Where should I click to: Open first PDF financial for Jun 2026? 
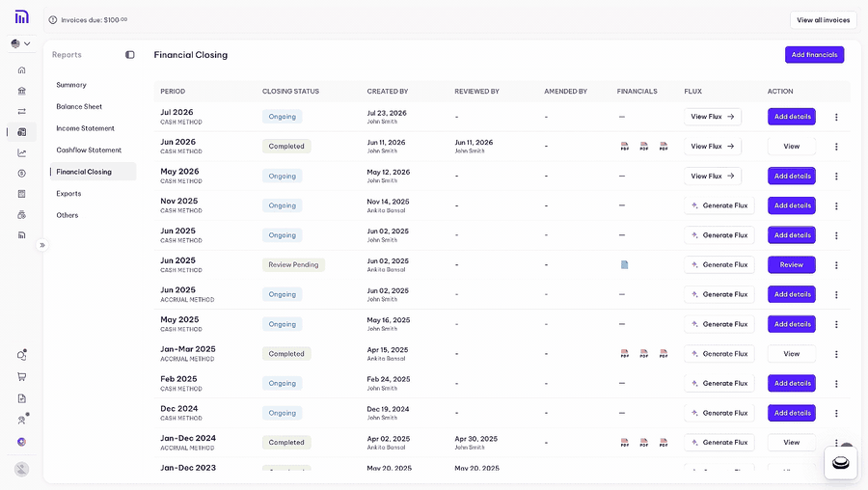624,147
